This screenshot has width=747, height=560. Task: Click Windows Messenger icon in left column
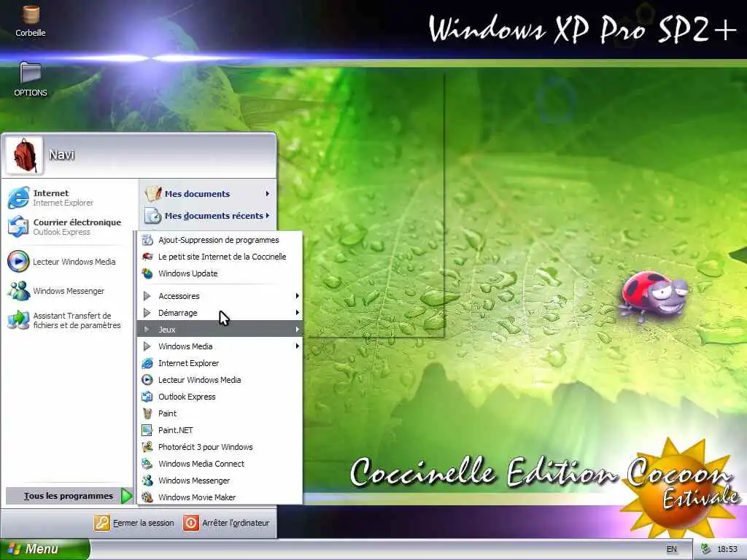[18, 291]
